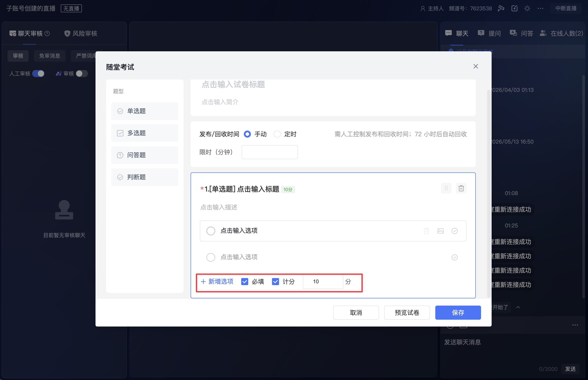Choose 手动 publish mode

coord(247,134)
